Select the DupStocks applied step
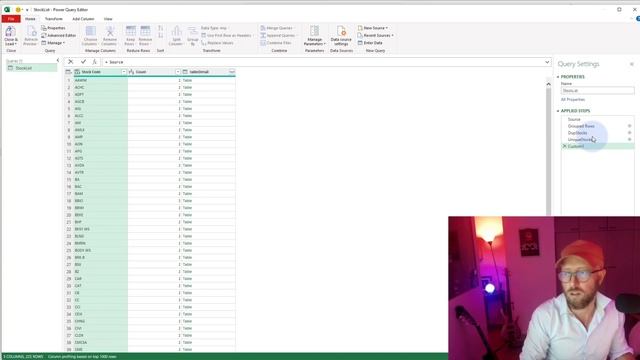The image size is (640, 360). (x=578, y=133)
